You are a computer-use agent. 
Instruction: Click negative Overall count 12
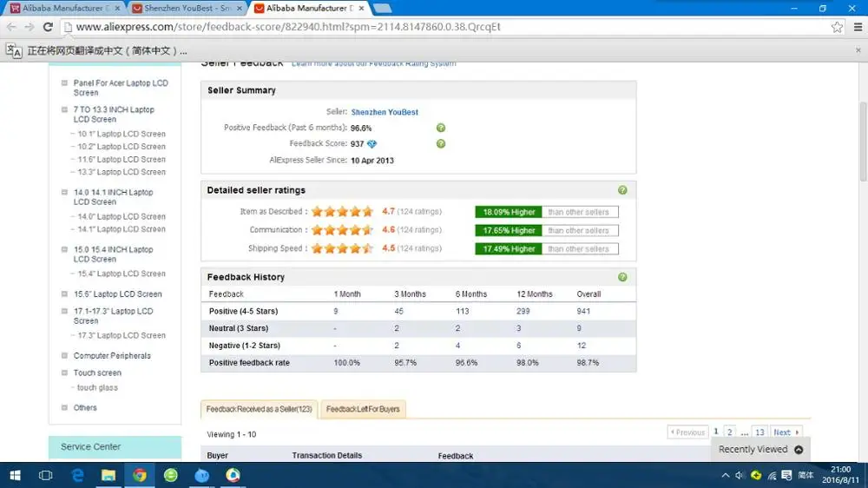coord(582,346)
